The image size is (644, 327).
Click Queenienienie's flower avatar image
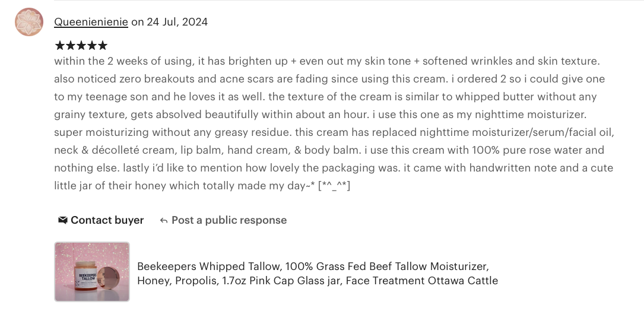click(x=28, y=22)
